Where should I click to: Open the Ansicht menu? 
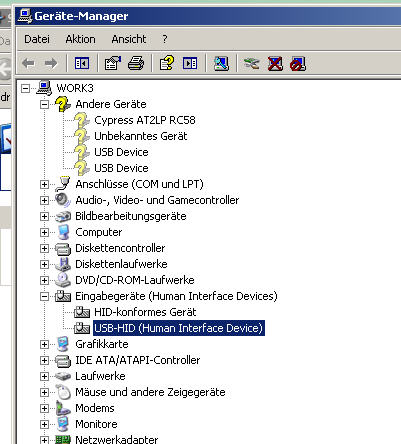(x=129, y=39)
